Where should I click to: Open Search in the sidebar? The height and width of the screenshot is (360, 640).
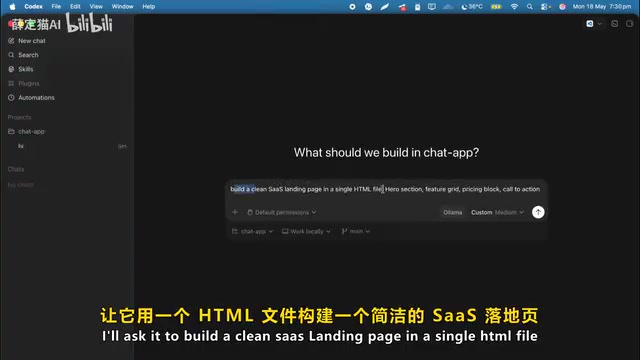[x=28, y=55]
